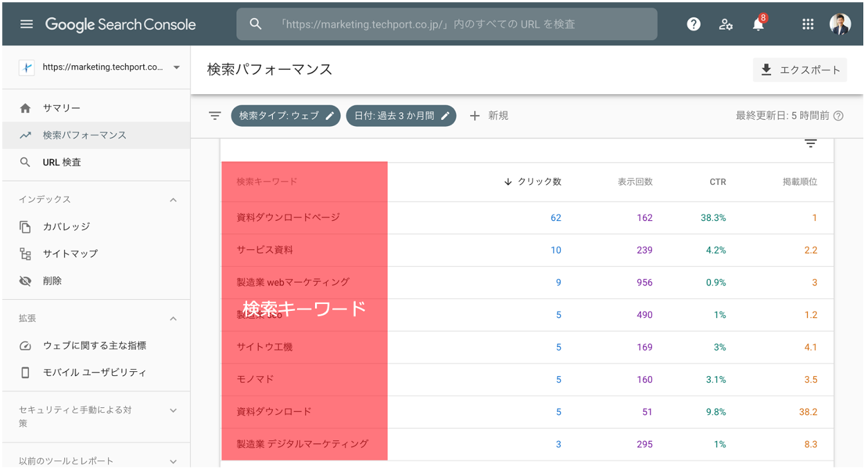The width and height of the screenshot is (868, 473).
Task: Click the home icon beside サマリー
Action: [26, 108]
